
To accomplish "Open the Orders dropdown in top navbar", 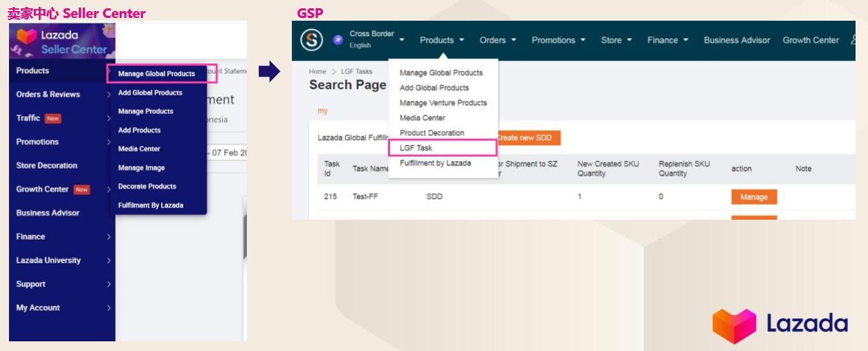I will (498, 40).
